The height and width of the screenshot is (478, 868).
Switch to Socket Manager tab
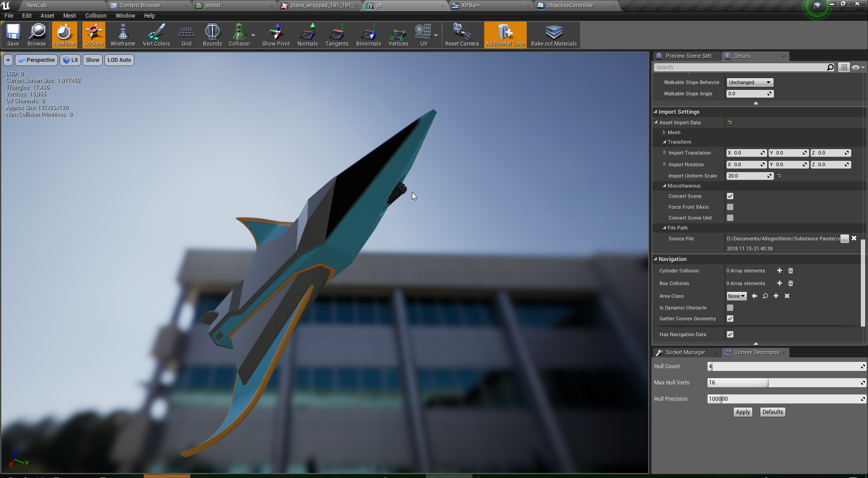[x=686, y=352]
